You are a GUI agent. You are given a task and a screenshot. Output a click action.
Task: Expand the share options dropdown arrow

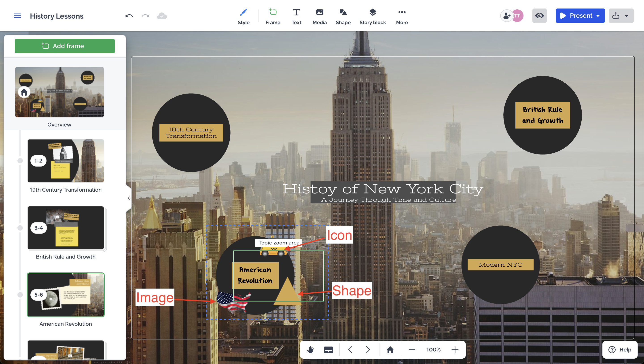627,16
